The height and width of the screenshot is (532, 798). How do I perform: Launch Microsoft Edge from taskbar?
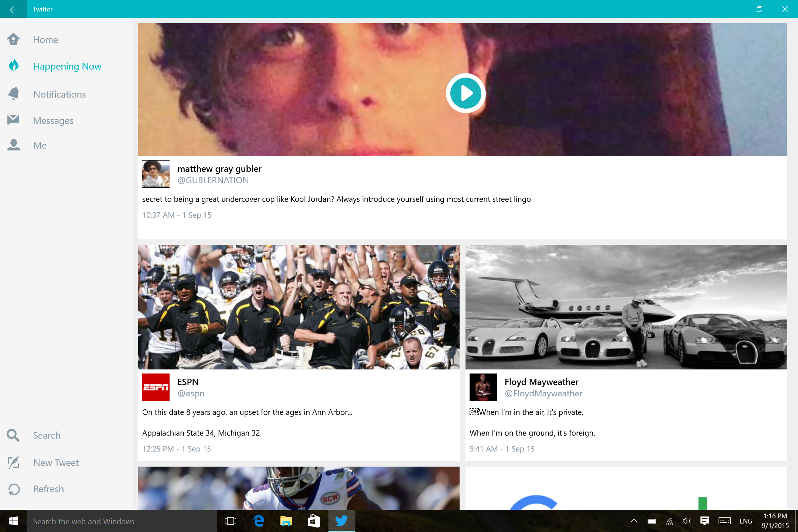tap(259, 521)
